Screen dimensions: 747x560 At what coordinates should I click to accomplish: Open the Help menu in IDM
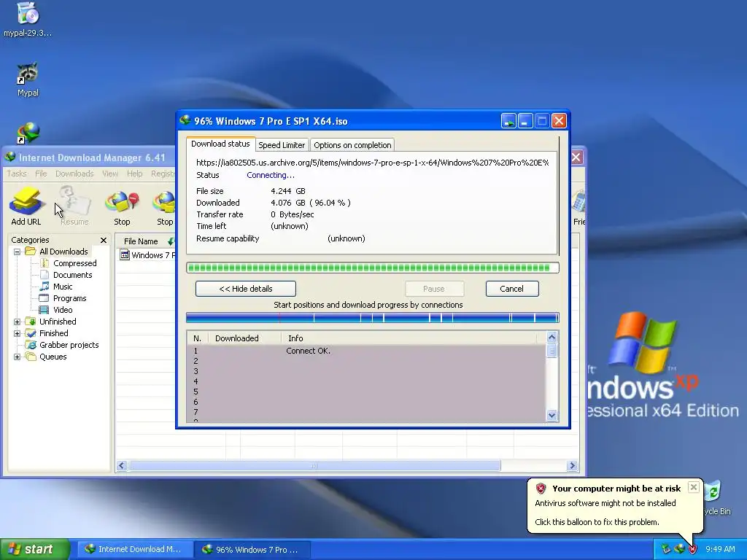(x=134, y=174)
